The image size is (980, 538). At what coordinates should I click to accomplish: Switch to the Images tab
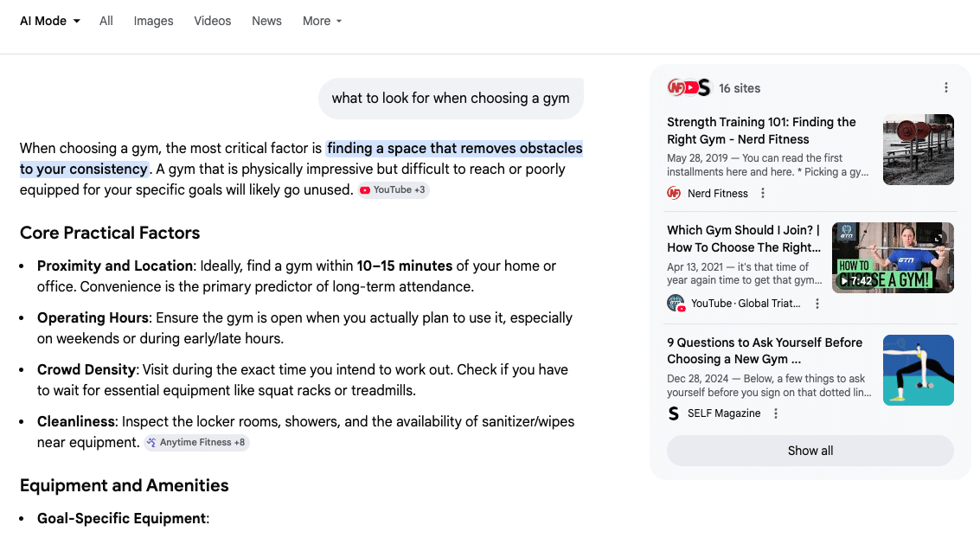click(x=153, y=21)
